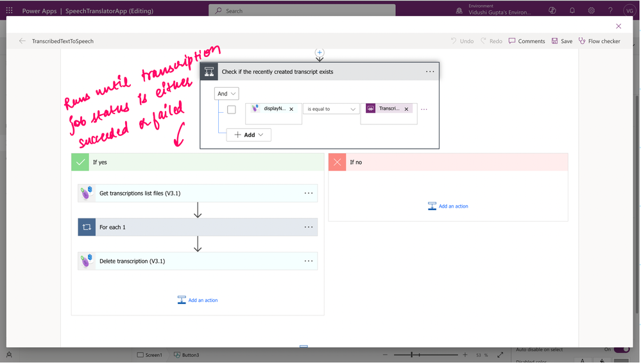Fit canvas to window icon

pyautogui.click(x=500, y=355)
